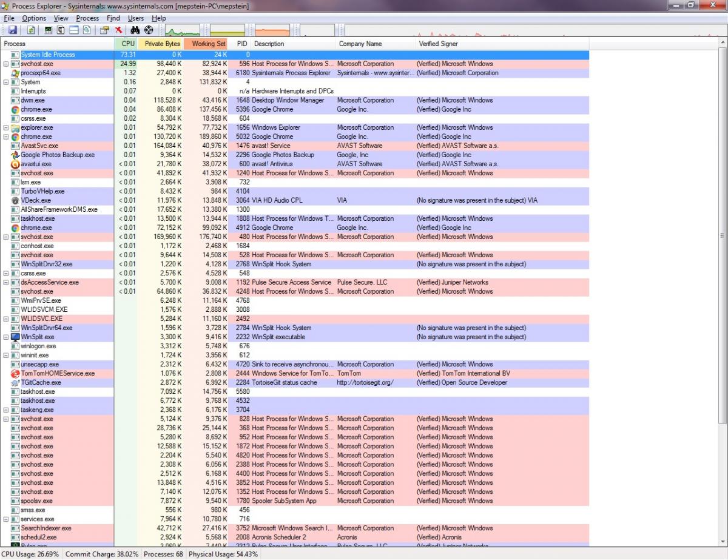
Task: Select the System Idle Process row
Action: [x=294, y=55]
